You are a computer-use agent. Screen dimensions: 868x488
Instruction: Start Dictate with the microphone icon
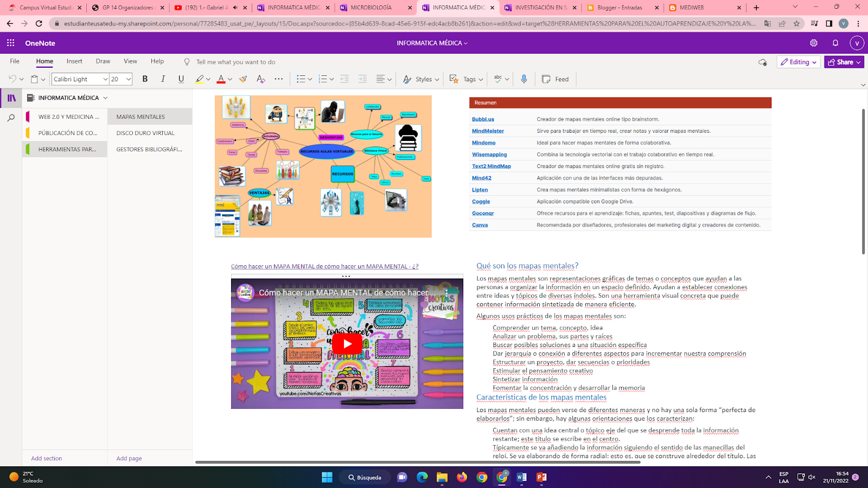[x=524, y=79]
